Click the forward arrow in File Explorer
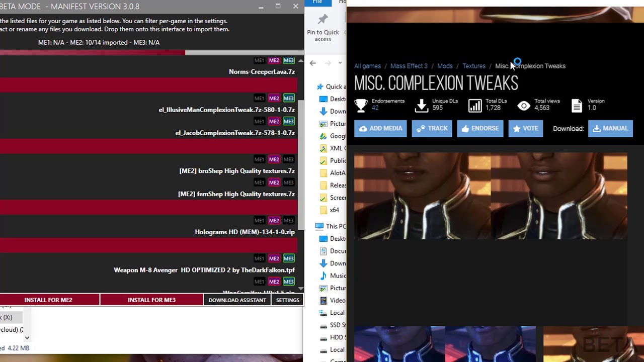The width and height of the screenshot is (644, 362). point(328,63)
